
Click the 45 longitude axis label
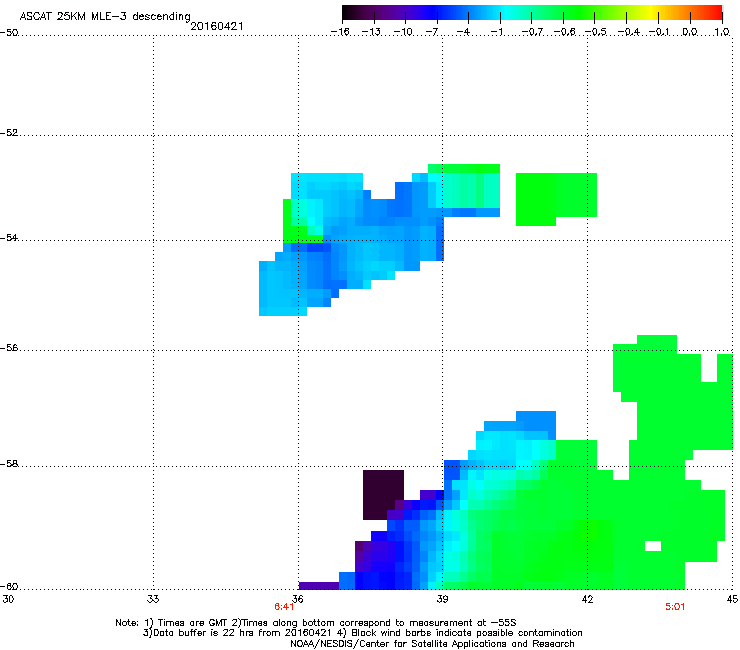(732, 599)
